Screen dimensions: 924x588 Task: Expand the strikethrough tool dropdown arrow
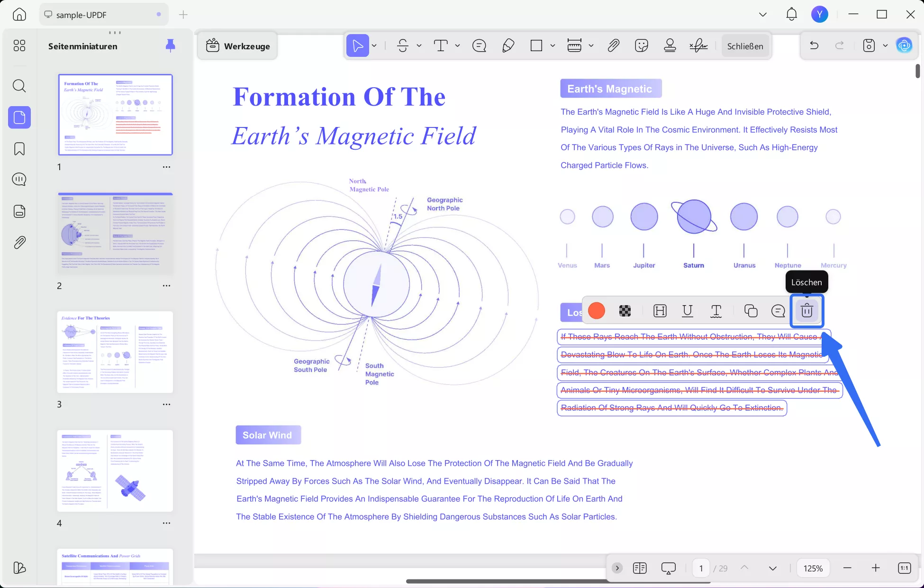click(x=419, y=46)
